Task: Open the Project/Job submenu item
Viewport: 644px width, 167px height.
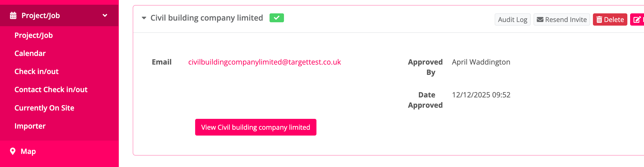Action: coord(34,35)
